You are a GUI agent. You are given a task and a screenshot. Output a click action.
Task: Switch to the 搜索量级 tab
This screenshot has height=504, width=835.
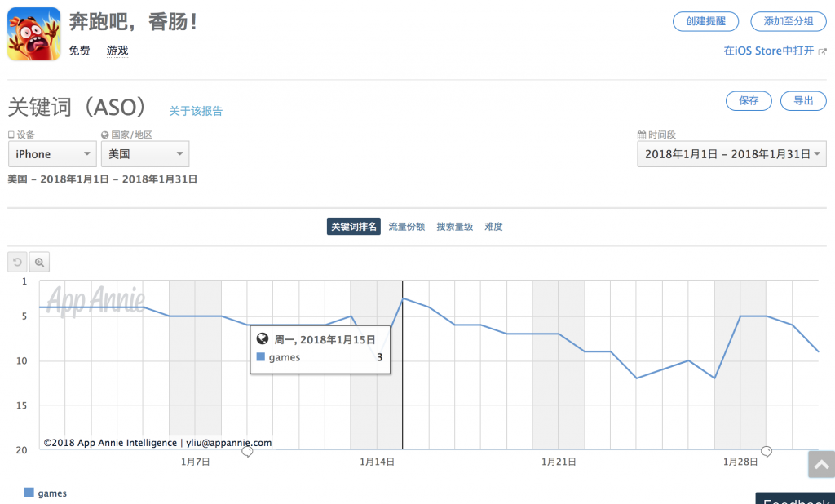pyautogui.click(x=454, y=227)
